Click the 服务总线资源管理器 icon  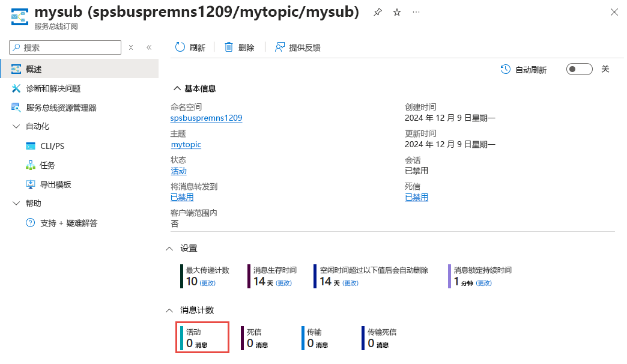16,108
